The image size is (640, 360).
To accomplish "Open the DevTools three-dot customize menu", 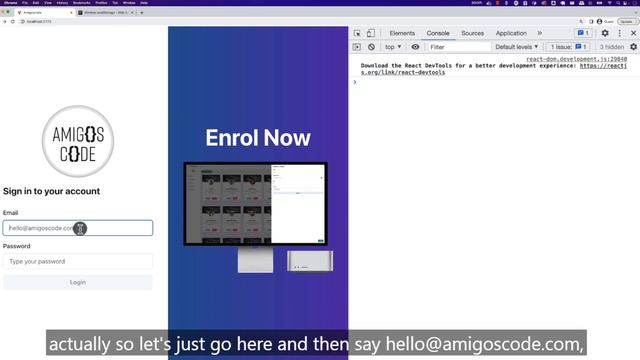I will [620, 33].
